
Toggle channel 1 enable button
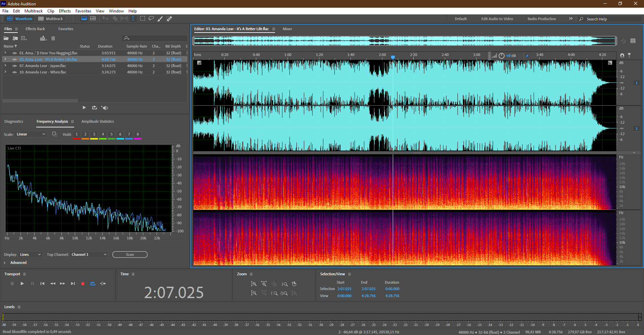click(636, 83)
